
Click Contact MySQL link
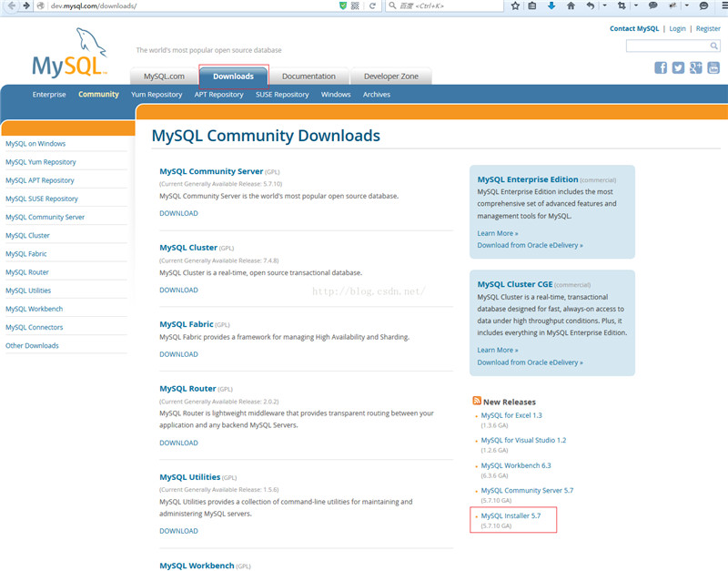634,28
